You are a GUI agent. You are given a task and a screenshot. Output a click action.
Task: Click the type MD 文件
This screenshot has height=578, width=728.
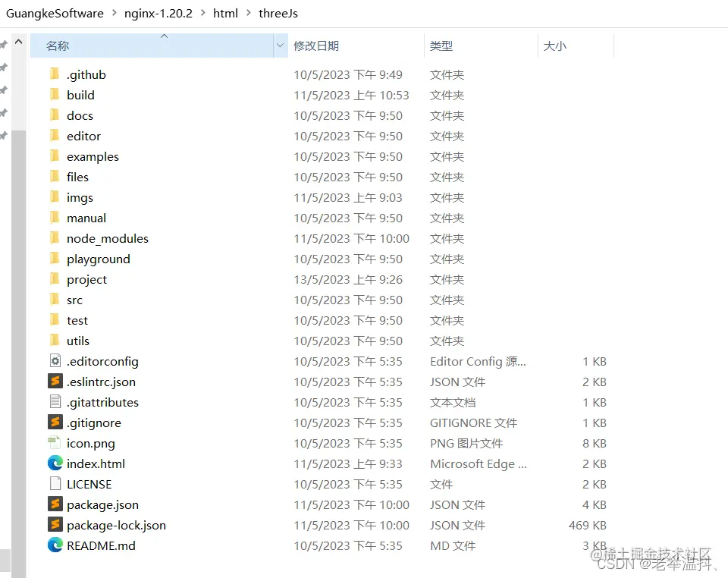[453, 545]
